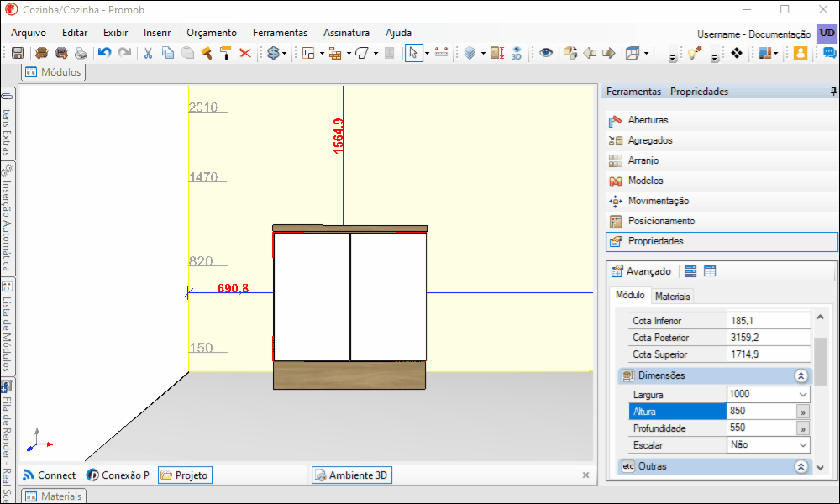
Task: Open the Inserir menu
Action: [x=157, y=33]
